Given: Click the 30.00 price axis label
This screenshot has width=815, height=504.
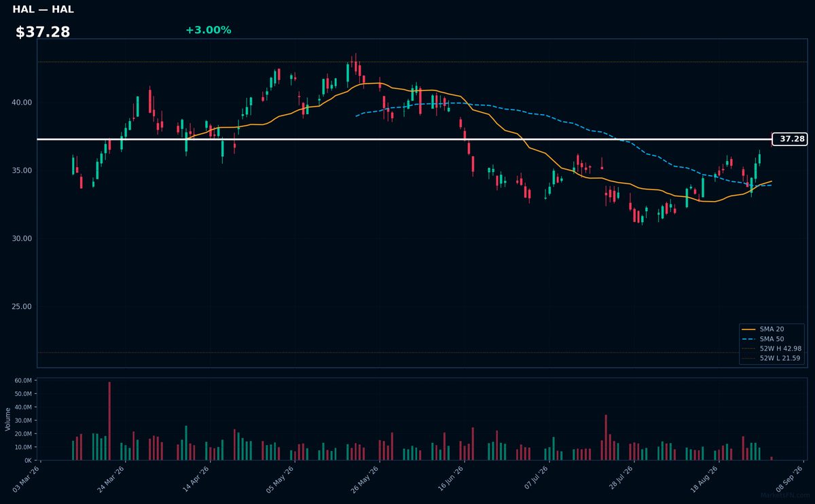Looking at the screenshot, I should tap(21, 238).
